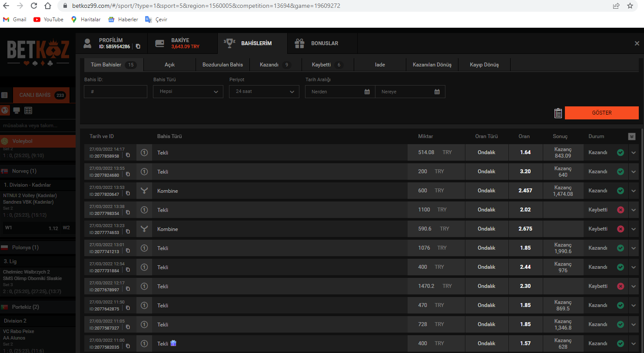Expand Norveç (1) region
This screenshot has width=644, height=353.
click(x=38, y=171)
